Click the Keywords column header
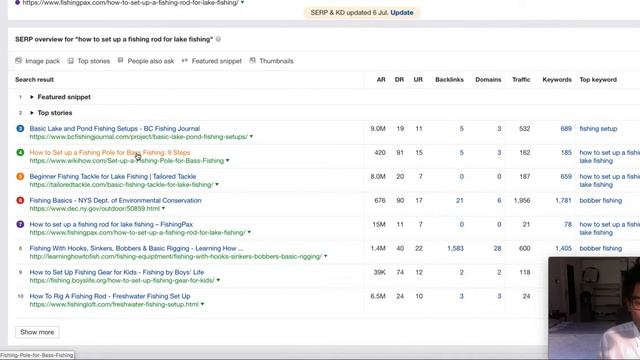The width and height of the screenshot is (640, 360). coord(557,80)
